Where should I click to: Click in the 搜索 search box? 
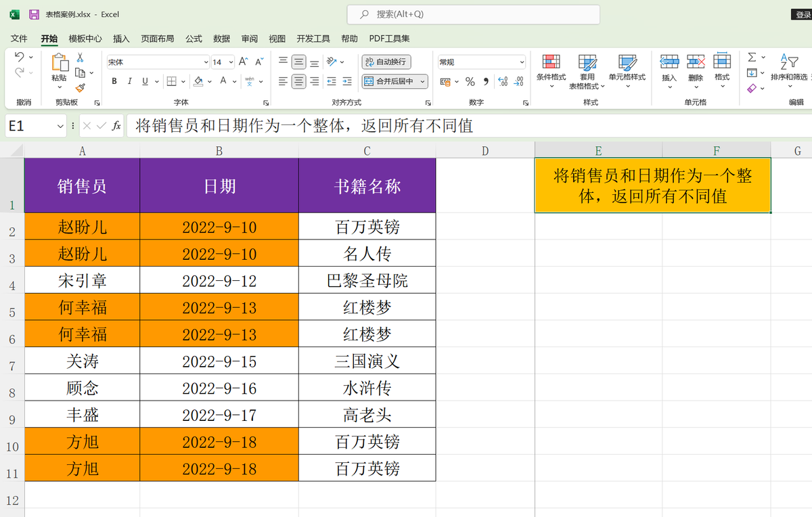click(474, 14)
